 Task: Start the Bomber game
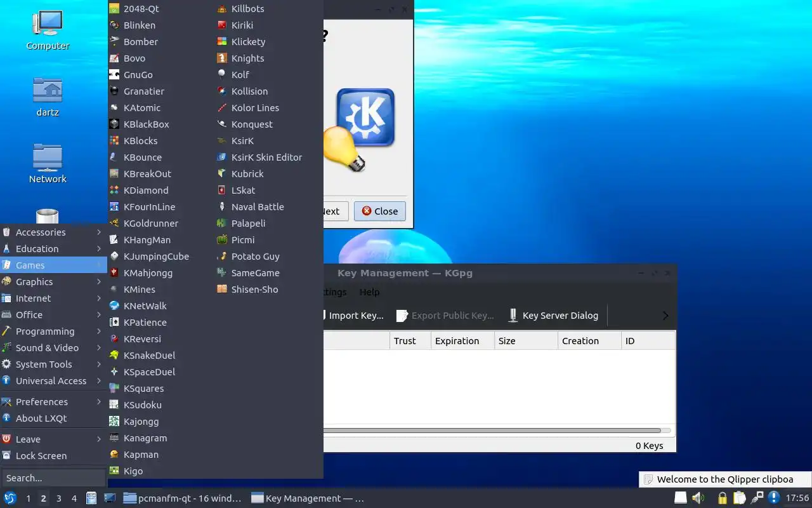click(162, 42)
